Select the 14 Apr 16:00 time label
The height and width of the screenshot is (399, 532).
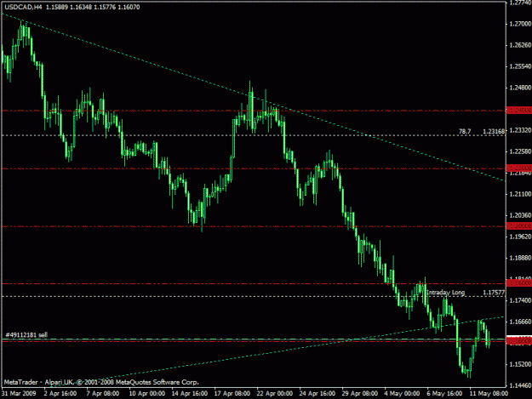[x=190, y=394]
